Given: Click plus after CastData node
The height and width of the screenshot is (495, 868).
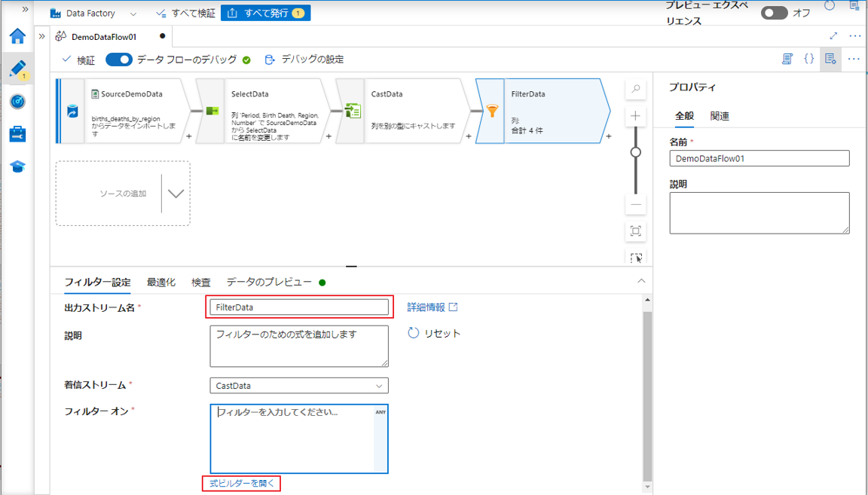Looking at the screenshot, I should pos(469,136).
